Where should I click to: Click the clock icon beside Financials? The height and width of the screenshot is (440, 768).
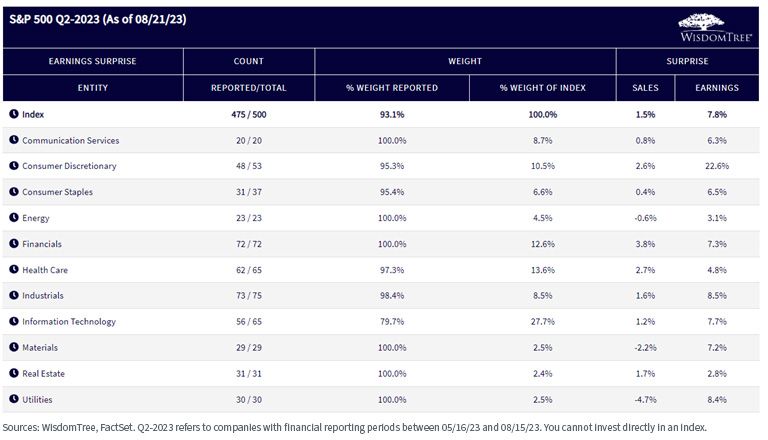(14, 244)
